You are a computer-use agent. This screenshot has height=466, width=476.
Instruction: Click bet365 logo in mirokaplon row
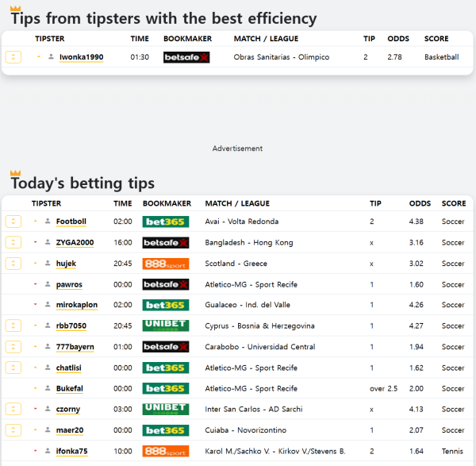pos(165,305)
